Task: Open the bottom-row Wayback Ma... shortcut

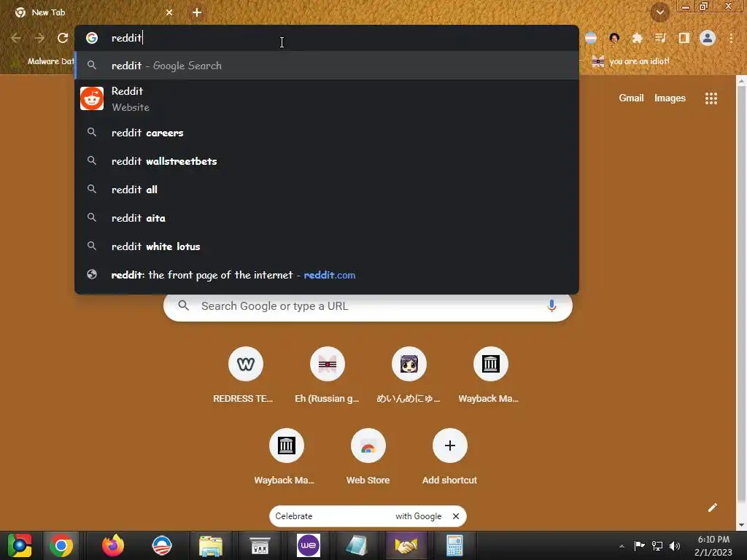Action: click(286, 457)
